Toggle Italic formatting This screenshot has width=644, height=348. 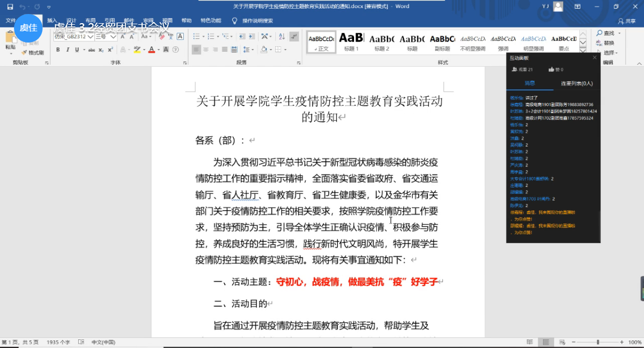click(x=67, y=50)
